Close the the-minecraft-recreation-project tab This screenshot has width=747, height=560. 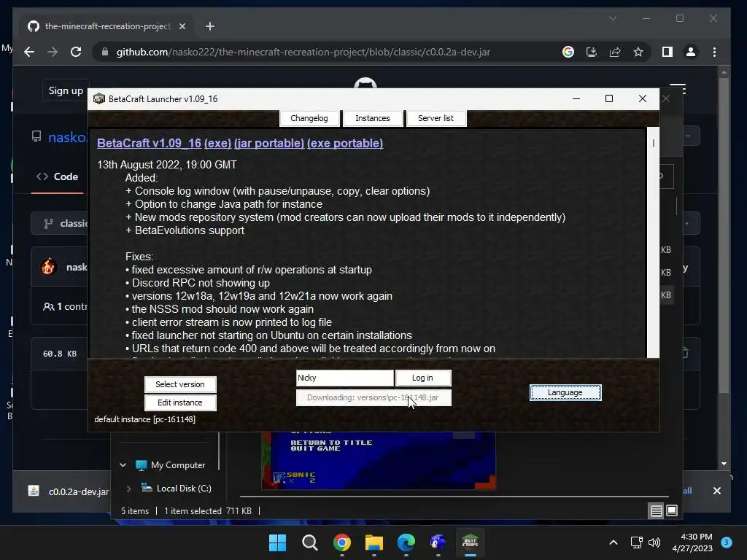[x=182, y=26]
